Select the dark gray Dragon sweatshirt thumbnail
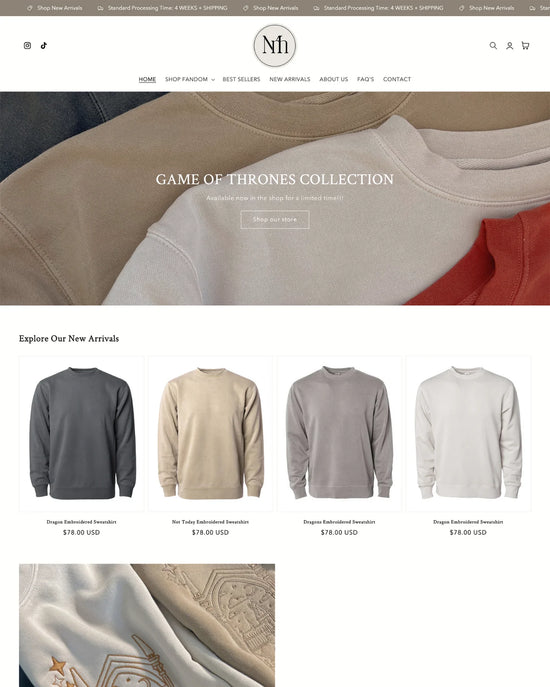Screen dimensions: 550x687 pos(82,433)
